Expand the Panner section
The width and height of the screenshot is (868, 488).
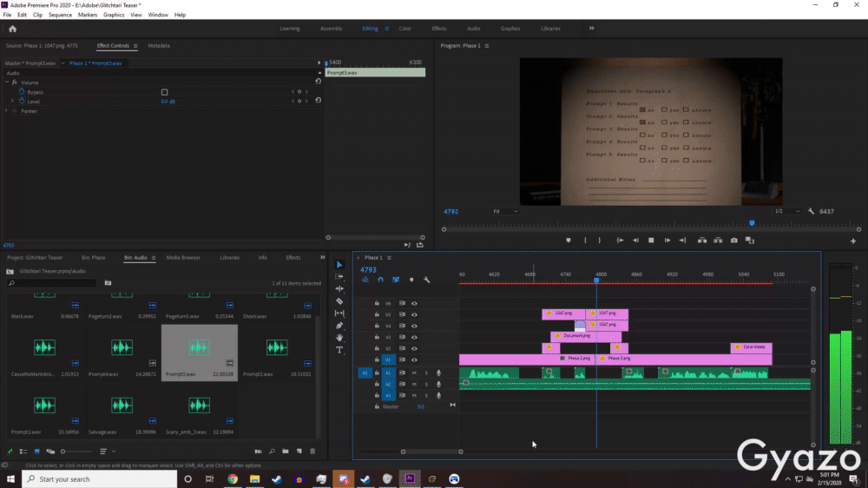tap(7, 111)
